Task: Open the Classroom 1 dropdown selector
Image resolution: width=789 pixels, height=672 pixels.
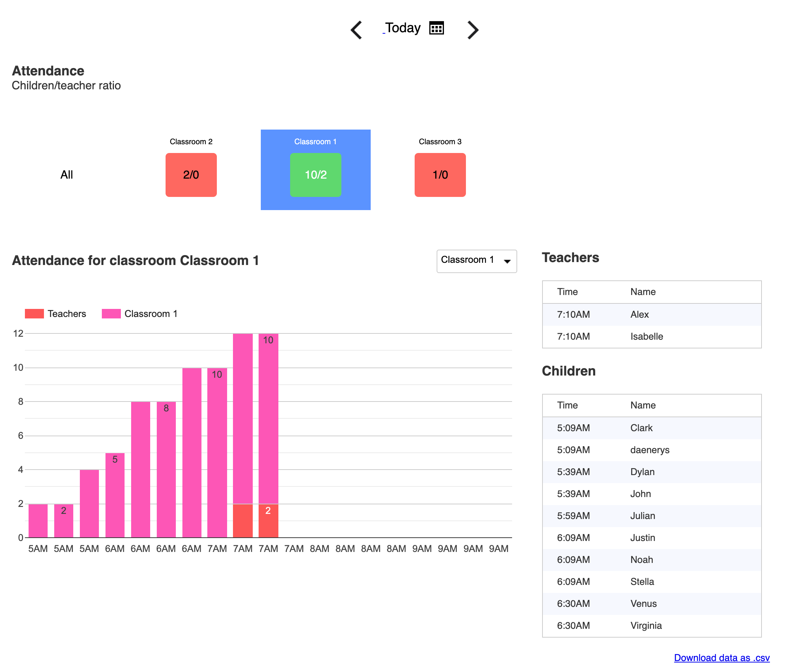Action: [x=468, y=261]
